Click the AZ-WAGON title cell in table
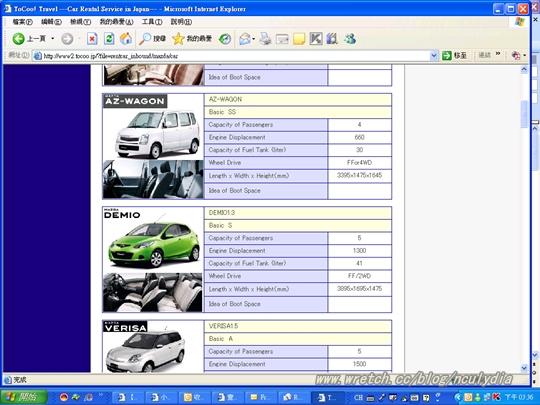 pos(298,100)
